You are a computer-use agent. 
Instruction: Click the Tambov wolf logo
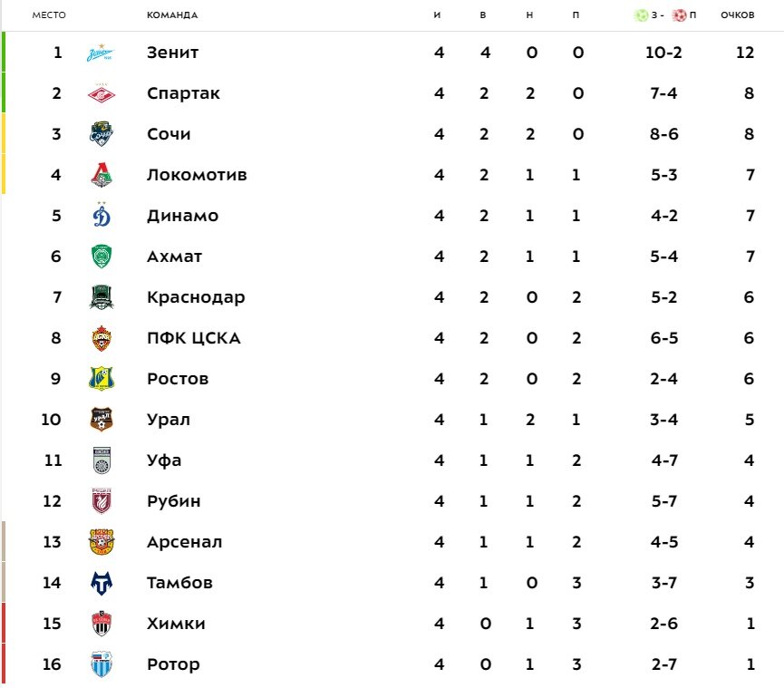pos(101,583)
